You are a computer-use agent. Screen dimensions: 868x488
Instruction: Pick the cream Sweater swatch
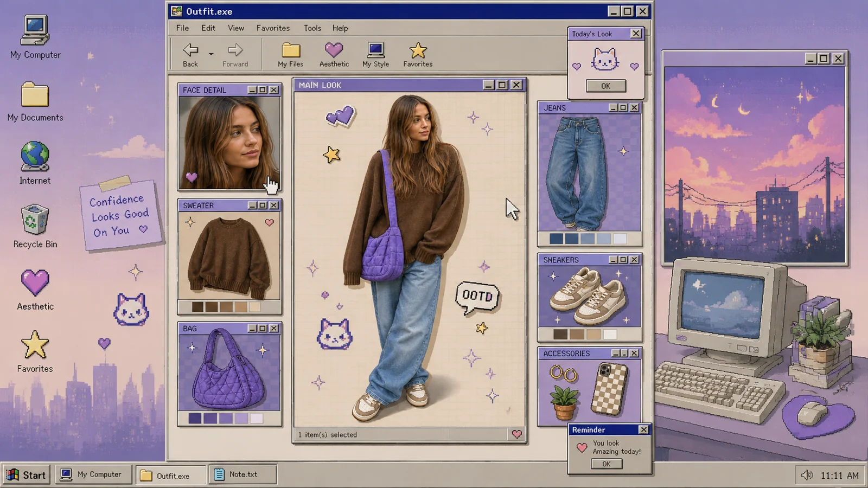click(x=255, y=307)
